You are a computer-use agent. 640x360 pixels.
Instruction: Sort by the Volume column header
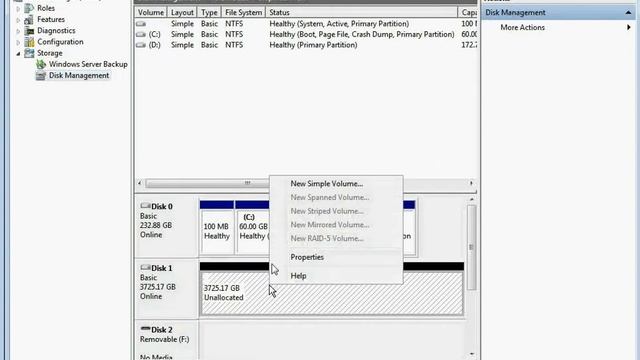point(151,13)
